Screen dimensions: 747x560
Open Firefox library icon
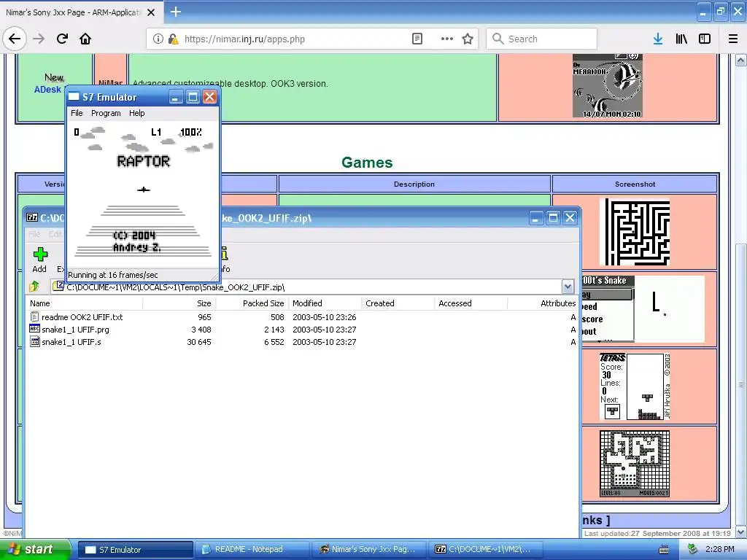click(681, 39)
